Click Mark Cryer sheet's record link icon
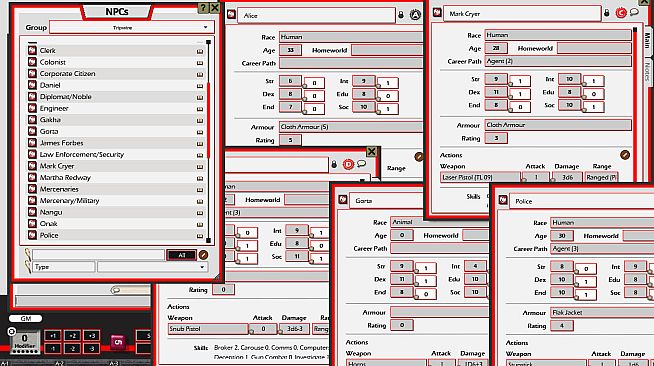The height and width of the screenshot is (366, 654). click(x=437, y=13)
